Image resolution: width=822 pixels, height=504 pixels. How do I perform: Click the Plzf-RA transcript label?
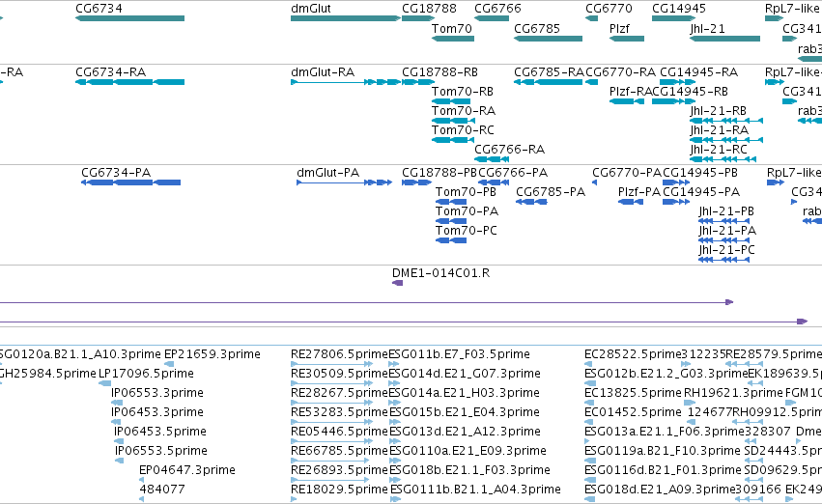click(x=631, y=91)
